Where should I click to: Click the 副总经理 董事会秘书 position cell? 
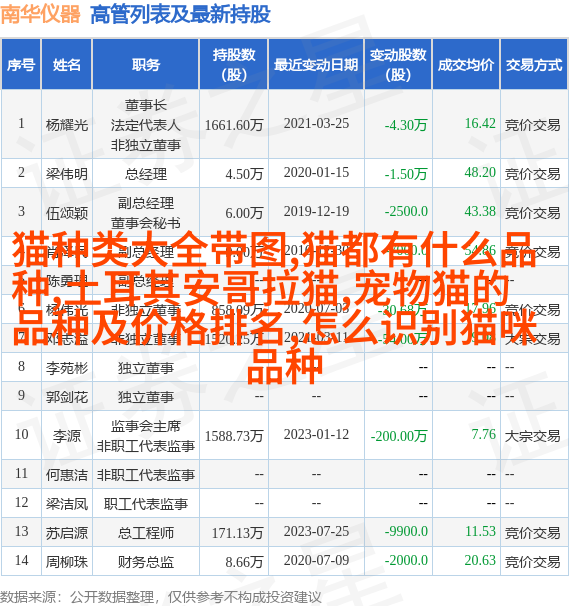pyautogui.click(x=146, y=213)
